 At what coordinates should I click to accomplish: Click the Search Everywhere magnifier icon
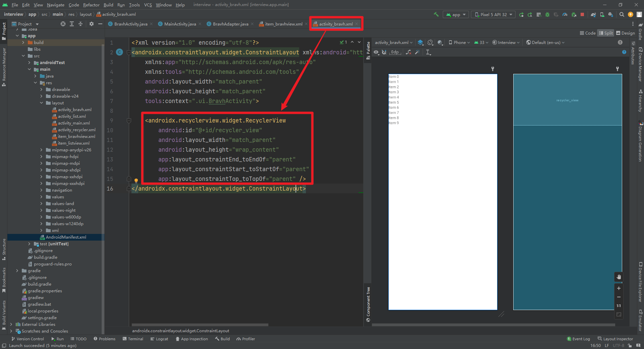(x=622, y=14)
